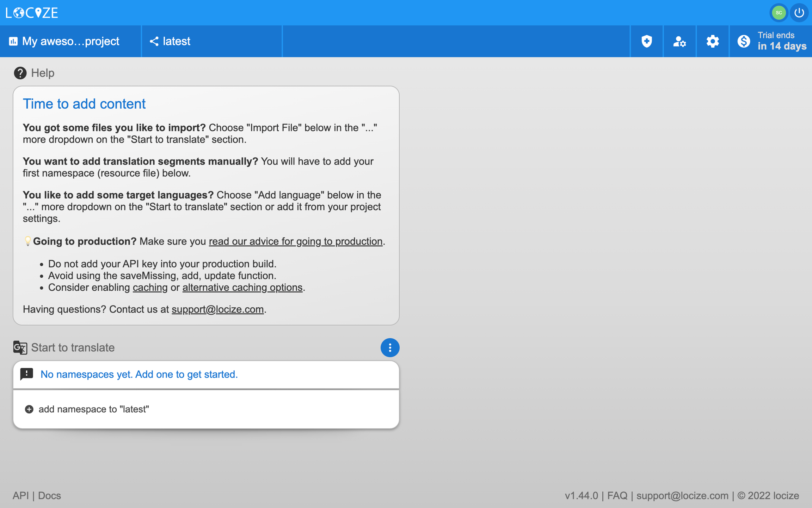Click the support@locize.com link in help box

tap(217, 309)
